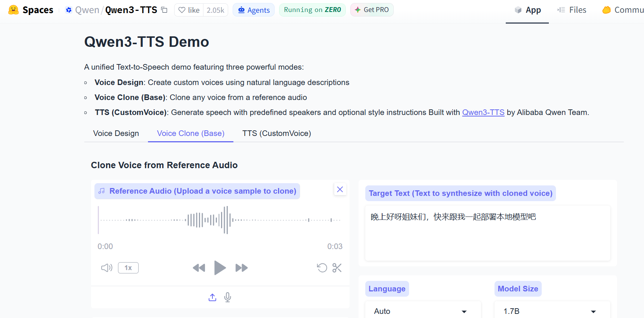Fast forward the reference audio
644x318 pixels.
point(242,268)
